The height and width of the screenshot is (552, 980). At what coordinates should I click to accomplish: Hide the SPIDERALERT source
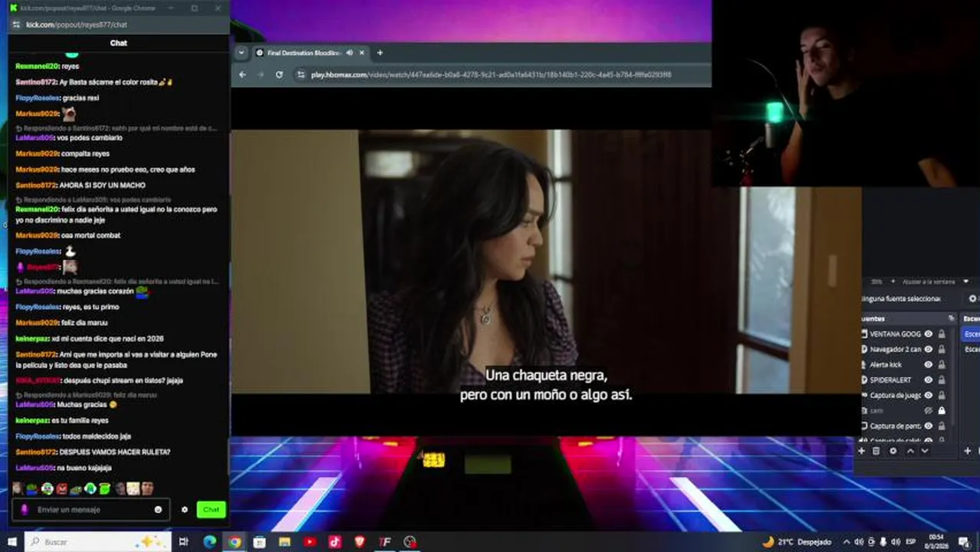(929, 380)
